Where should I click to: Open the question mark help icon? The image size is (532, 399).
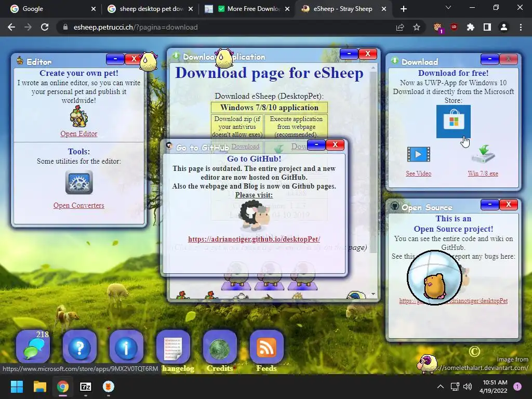(x=79, y=347)
